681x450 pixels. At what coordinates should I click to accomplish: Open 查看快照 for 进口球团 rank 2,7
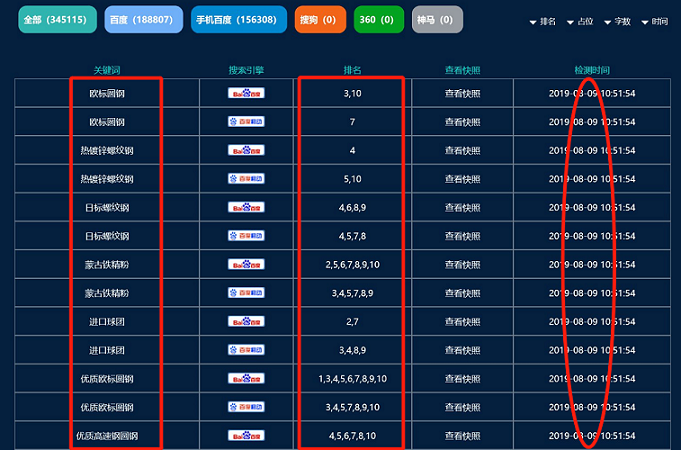pos(463,321)
